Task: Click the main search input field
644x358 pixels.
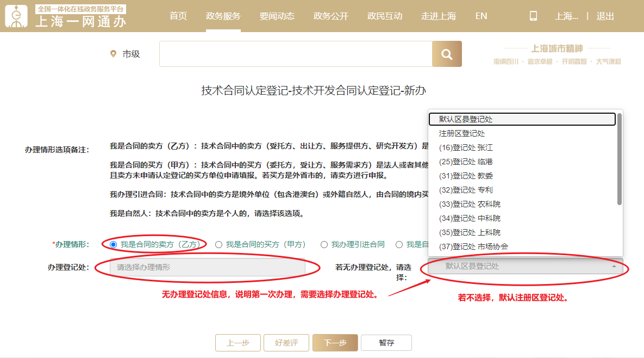Action: coord(295,54)
